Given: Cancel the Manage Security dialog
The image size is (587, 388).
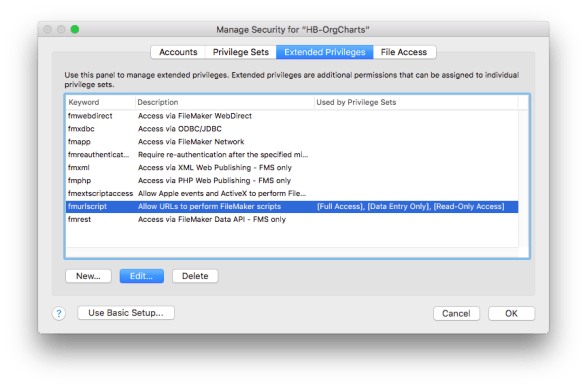Looking at the screenshot, I should coord(456,313).
